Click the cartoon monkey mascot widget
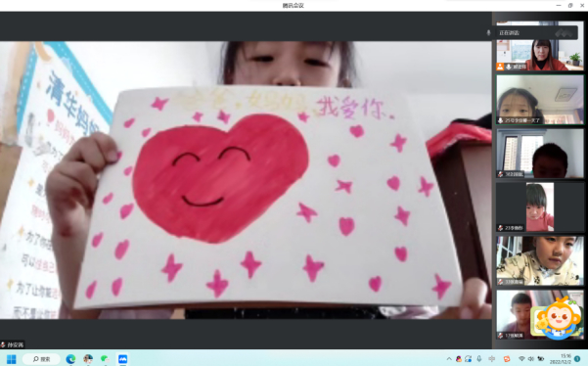Viewport: 588px width, 366px height. [x=557, y=318]
